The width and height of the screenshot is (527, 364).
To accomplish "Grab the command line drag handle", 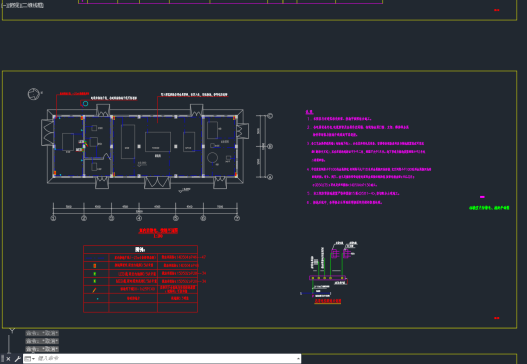I will [x=2, y=359].
